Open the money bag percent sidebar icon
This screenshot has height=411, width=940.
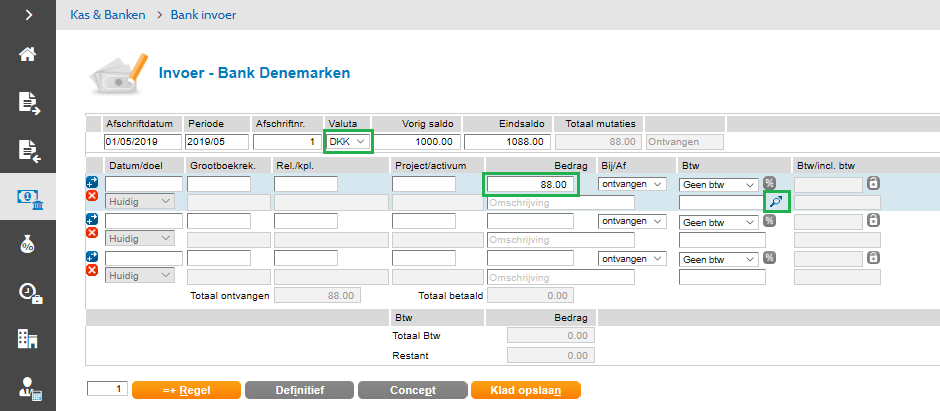click(x=28, y=244)
